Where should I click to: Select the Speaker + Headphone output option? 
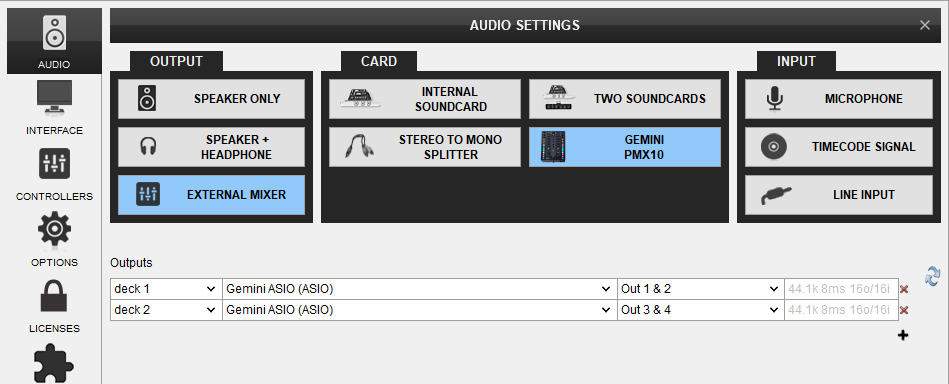pyautogui.click(x=211, y=147)
